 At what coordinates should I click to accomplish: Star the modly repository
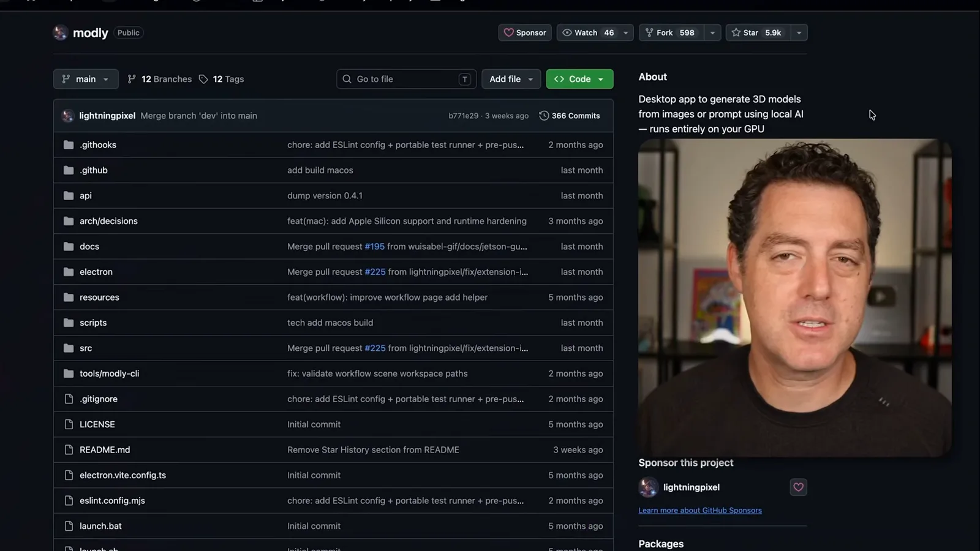(x=757, y=32)
